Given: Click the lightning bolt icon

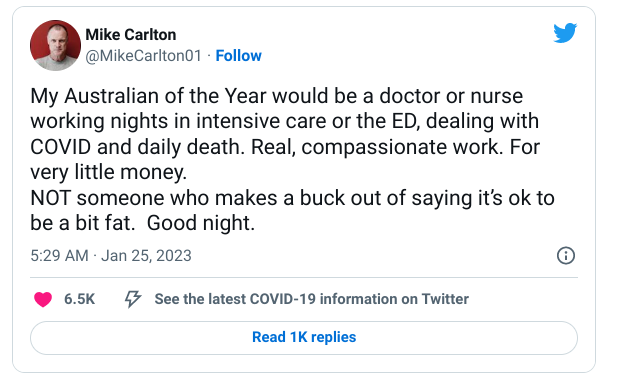Looking at the screenshot, I should click(x=133, y=299).
